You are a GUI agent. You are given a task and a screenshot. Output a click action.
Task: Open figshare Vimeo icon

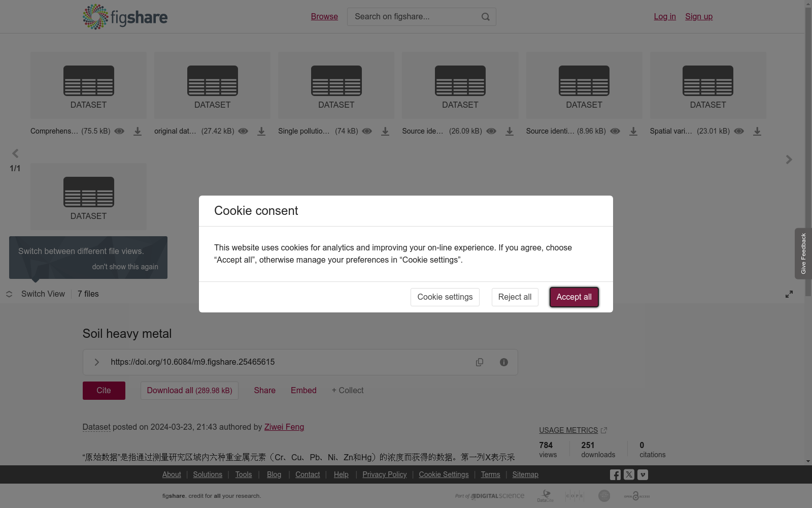click(x=643, y=475)
